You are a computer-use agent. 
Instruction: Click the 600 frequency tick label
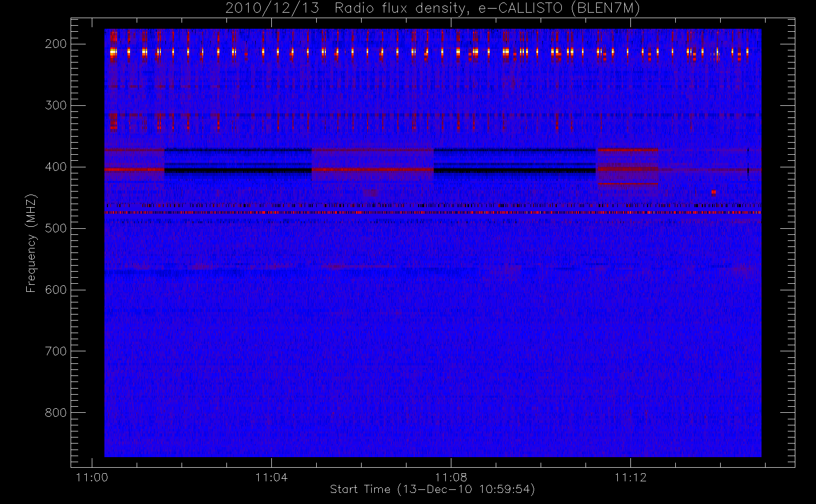(56, 290)
